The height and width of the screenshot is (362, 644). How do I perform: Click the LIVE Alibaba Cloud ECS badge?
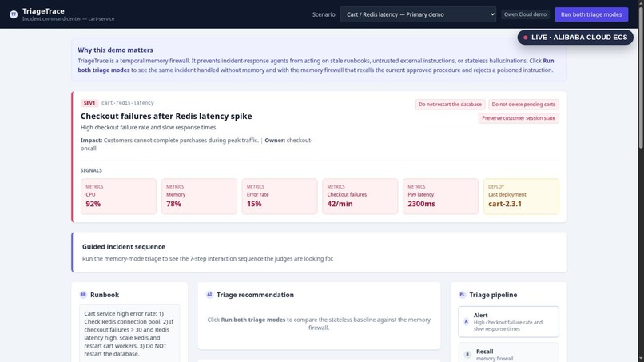(x=575, y=38)
